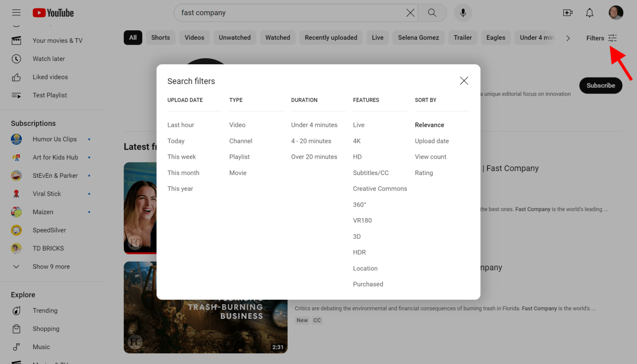Sort results by Relevance

click(429, 125)
